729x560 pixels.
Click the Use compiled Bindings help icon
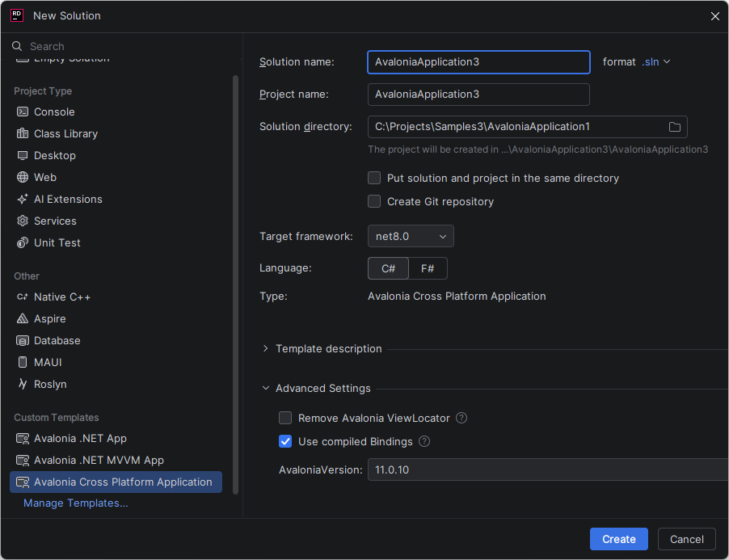[423, 441]
